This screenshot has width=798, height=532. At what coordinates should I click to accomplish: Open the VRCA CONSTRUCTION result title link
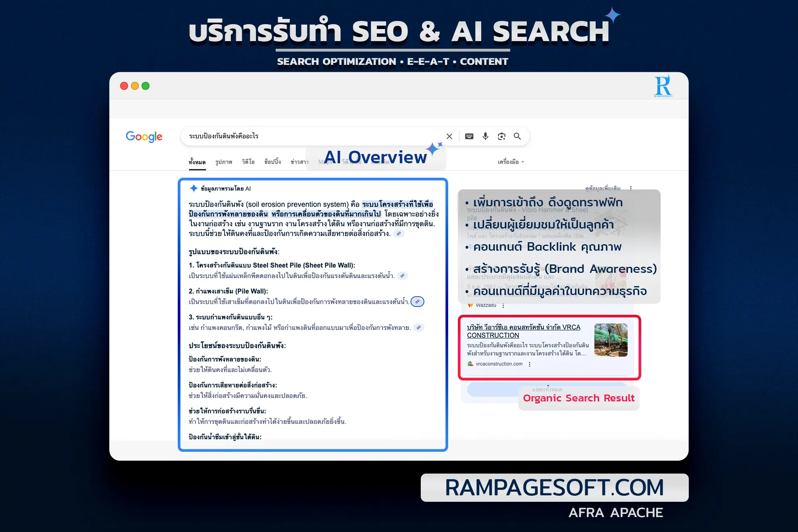click(x=524, y=331)
